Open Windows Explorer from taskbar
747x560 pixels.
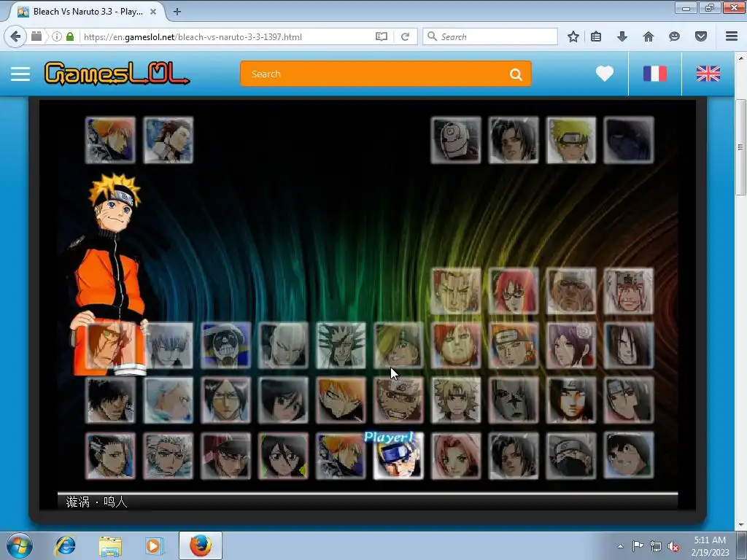tap(109, 545)
